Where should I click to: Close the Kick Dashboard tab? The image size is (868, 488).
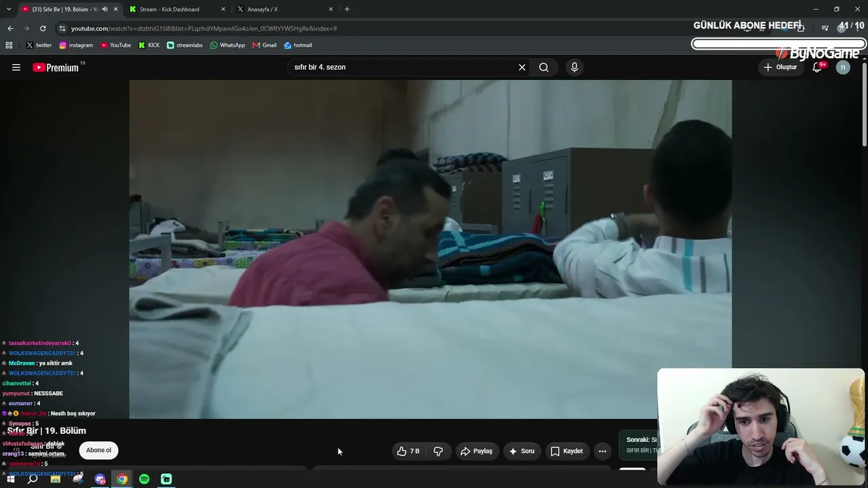[x=223, y=9]
